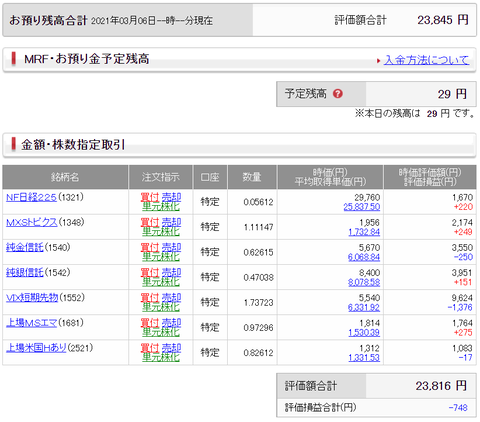Image resolution: width=480 pixels, height=422 pixels.
Task: Open the 入金方法について link
Action: tap(427, 60)
